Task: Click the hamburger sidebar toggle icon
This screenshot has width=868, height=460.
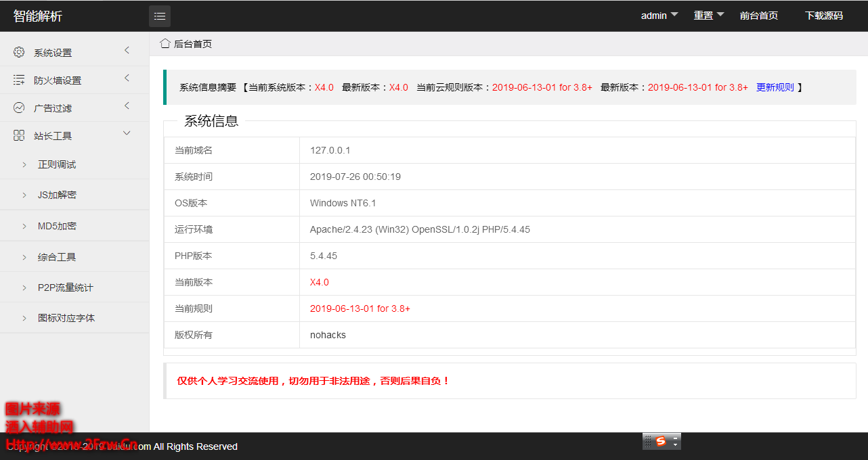Action: pos(160,16)
